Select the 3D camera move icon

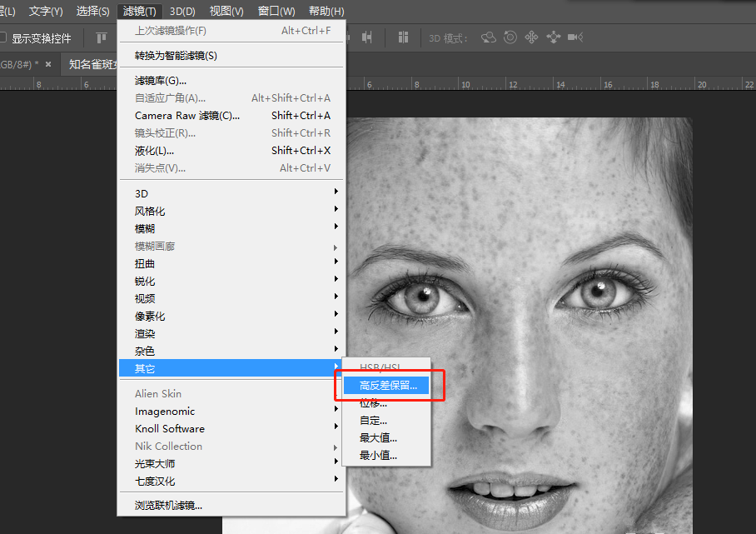tap(574, 37)
